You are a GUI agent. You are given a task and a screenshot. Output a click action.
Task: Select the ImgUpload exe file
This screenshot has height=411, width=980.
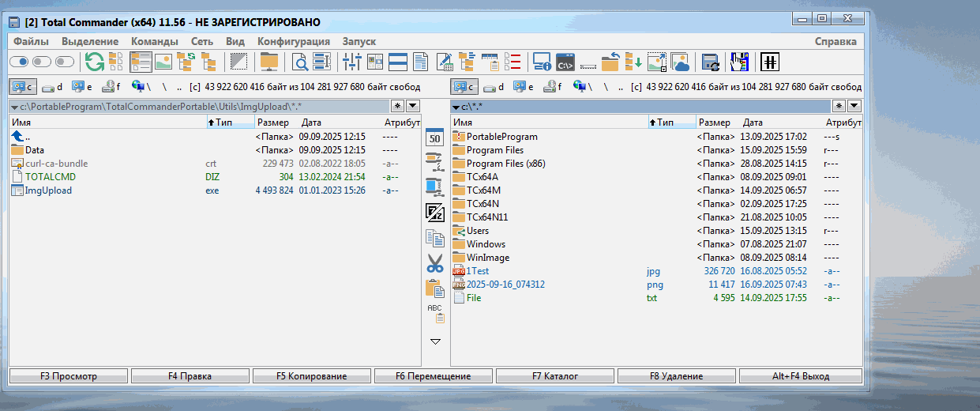pyautogui.click(x=214, y=190)
